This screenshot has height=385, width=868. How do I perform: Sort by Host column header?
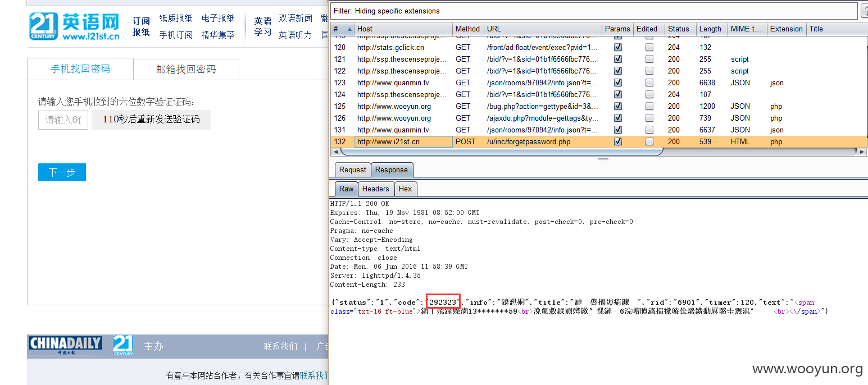point(403,29)
